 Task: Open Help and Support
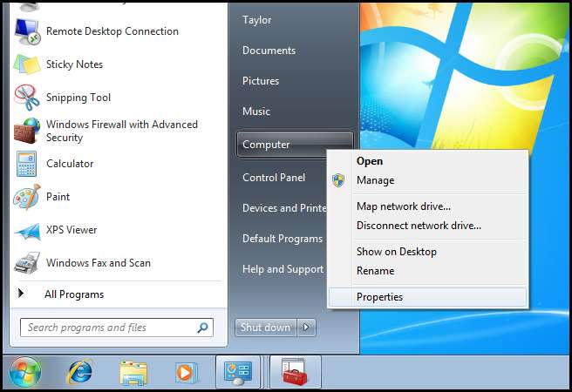(283, 269)
